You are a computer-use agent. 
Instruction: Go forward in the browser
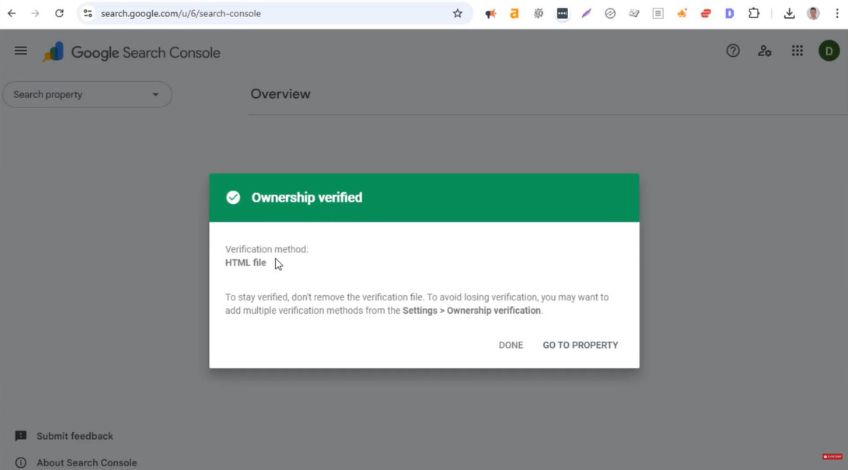(35, 14)
